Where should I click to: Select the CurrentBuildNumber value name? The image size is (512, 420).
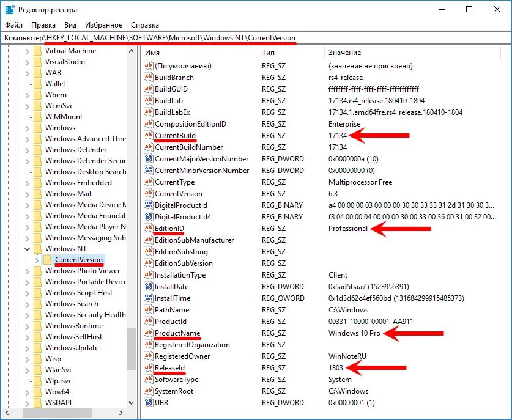189,147
